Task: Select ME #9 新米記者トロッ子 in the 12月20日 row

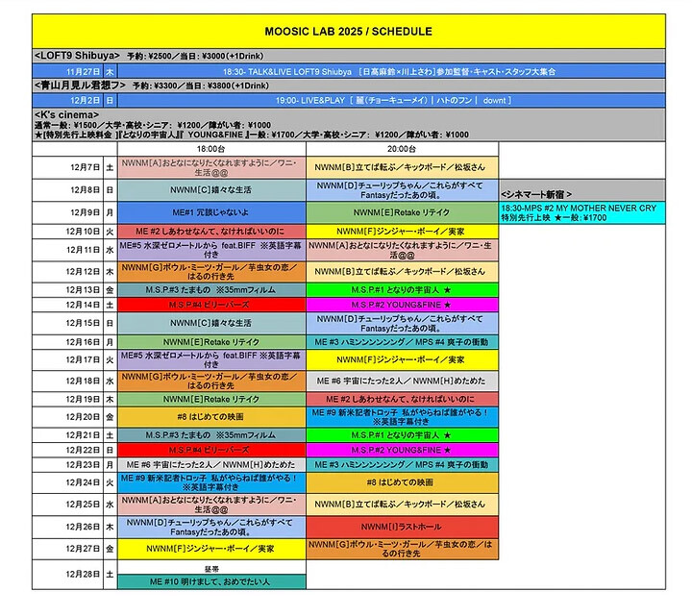Action: [x=402, y=417]
